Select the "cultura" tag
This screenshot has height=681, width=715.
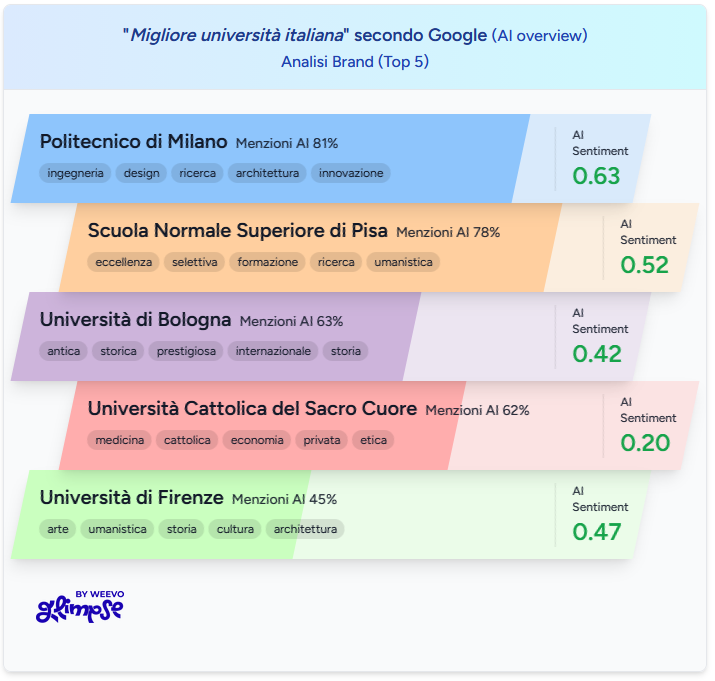(x=235, y=529)
